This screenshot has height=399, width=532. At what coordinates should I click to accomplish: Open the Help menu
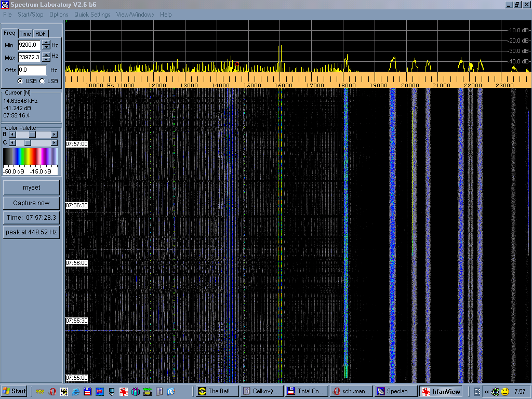(166, 15)
